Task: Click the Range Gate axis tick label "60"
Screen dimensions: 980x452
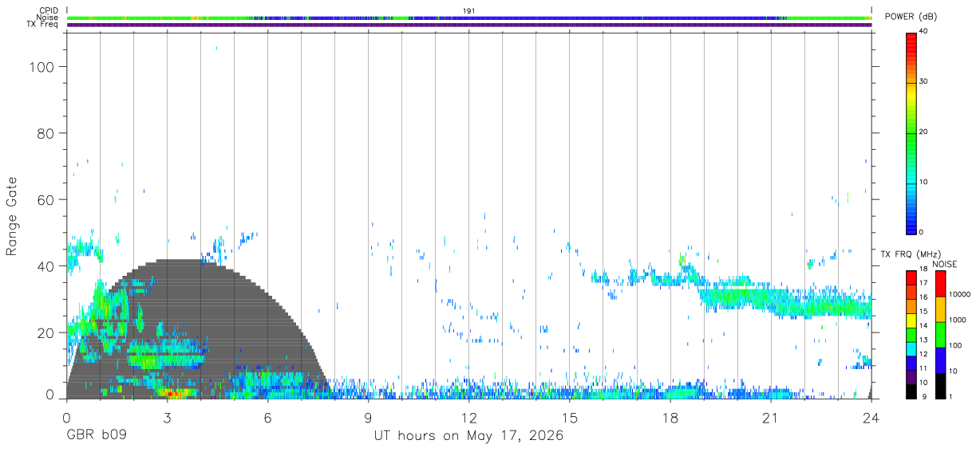Action: (x=48, y=199)
